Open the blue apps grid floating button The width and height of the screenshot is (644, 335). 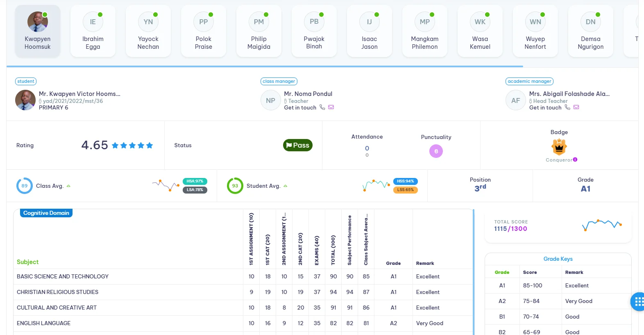(638, 302)
